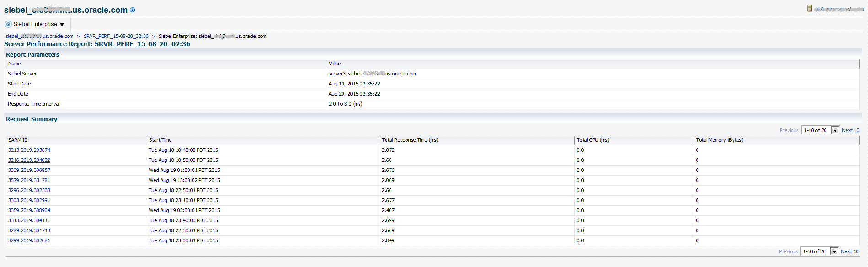This screenshot has height=267, width=868.
Task: Click the 2.0 To 3.0 (ms) value
Action: (x=345, y=104)
